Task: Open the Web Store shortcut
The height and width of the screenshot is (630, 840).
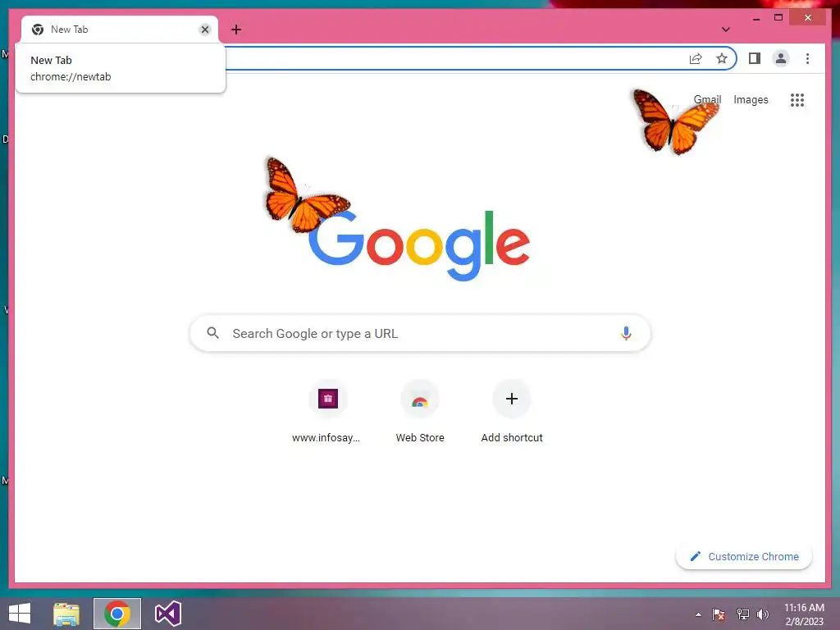Action: coord(420,412)
